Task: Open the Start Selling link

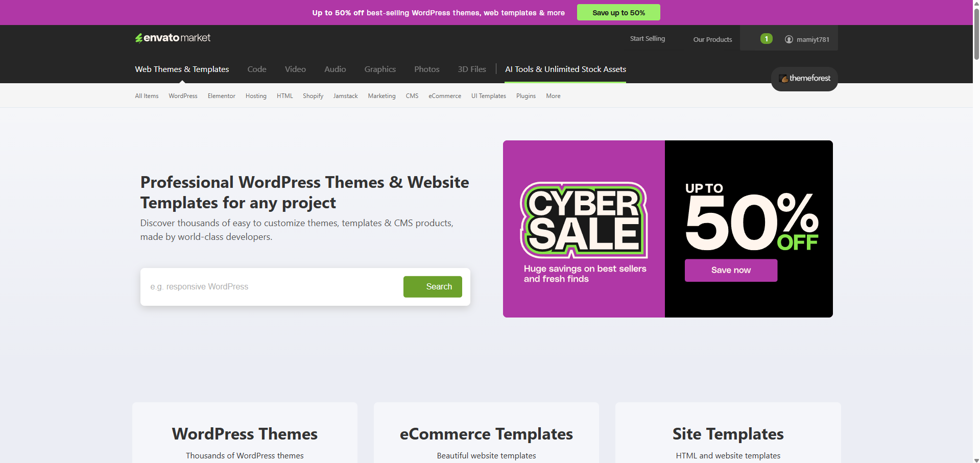Action: tap(648, 39)
